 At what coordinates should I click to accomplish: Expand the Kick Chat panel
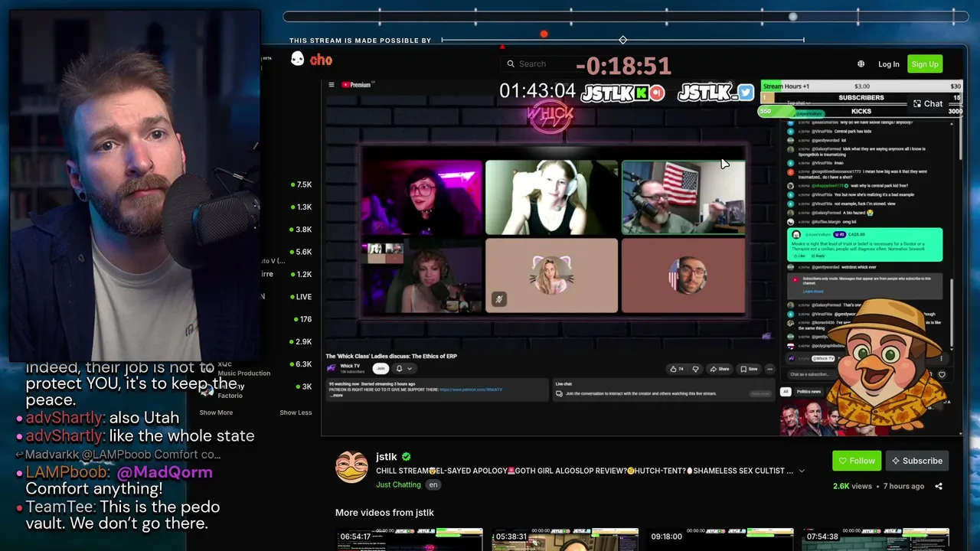pyautogui.click(x=927, y=104)
